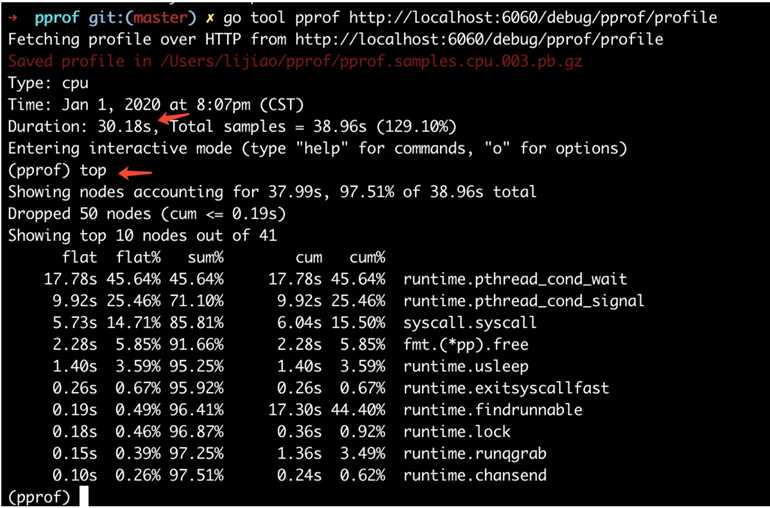Click the terminal cursor block at last prompt
The height and width of the screenshot is (508, 770).
[86, 497]
